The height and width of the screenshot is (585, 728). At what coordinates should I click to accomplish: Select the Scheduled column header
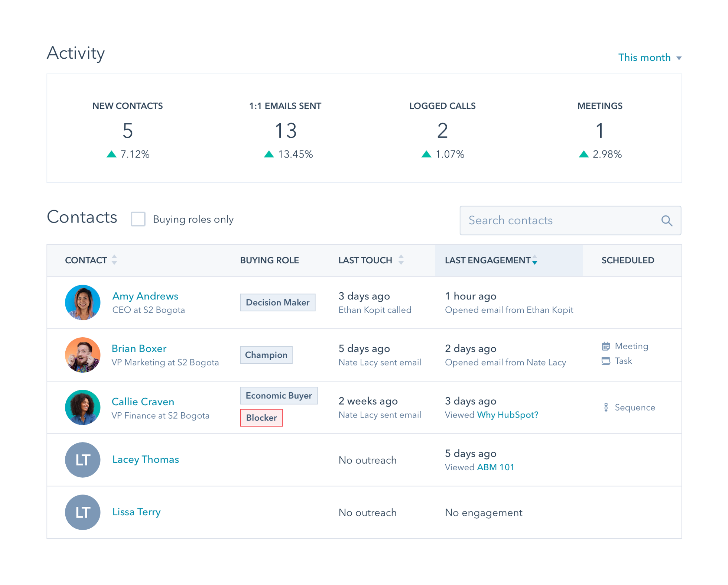[628, 260]
